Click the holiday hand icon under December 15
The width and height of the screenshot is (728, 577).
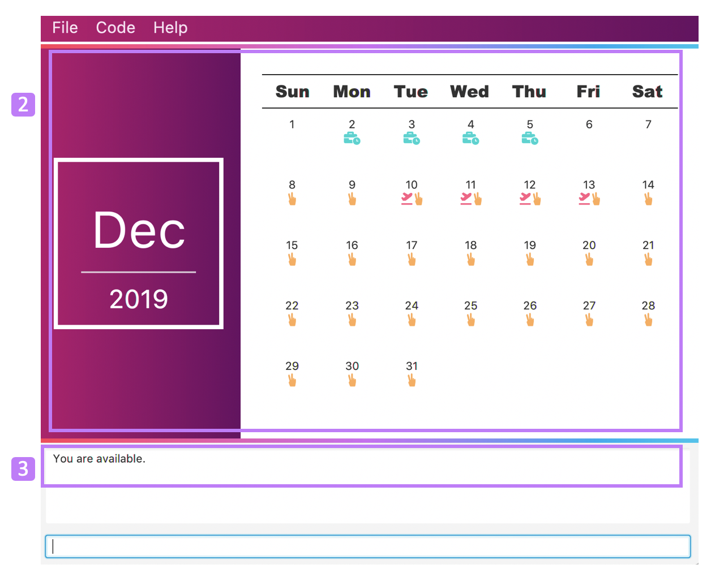click(x=292, y=259)
